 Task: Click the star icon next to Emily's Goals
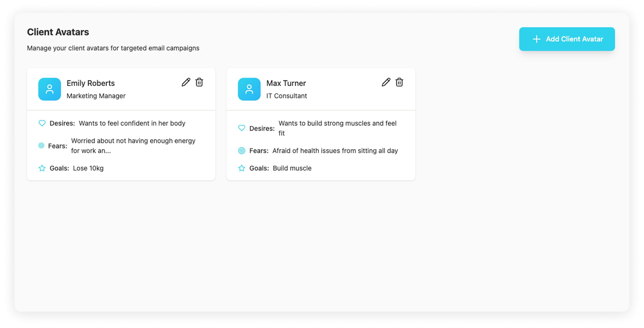click(x=42, y=168)
